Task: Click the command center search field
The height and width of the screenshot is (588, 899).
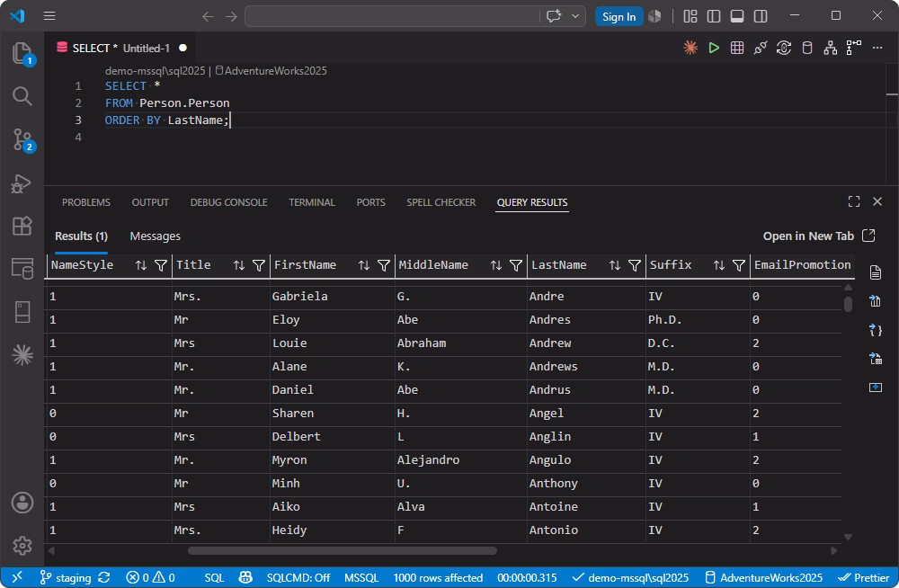Action: click(393, 16)
